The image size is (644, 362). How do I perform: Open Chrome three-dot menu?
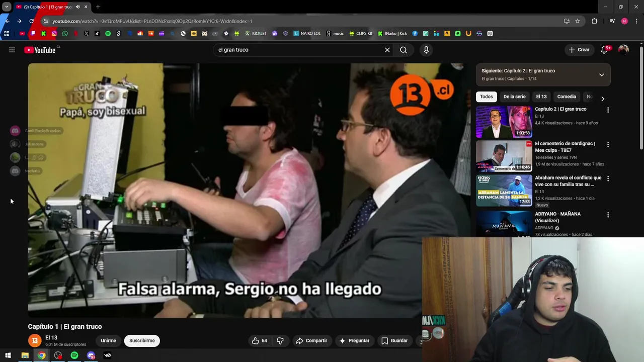637,21
